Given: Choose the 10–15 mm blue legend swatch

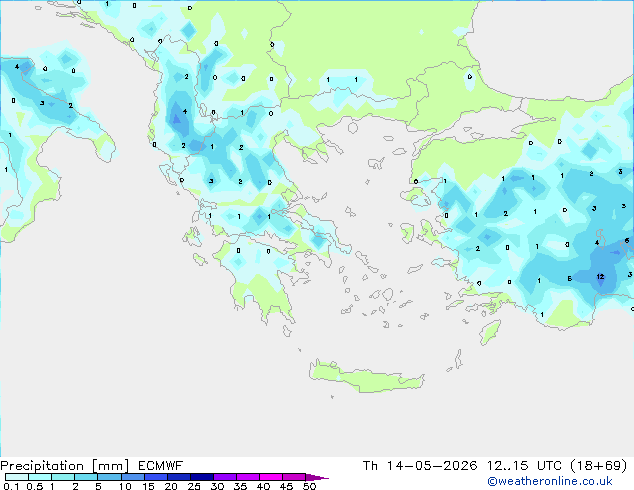Looking at the screenshot, I should coord(132,477).
